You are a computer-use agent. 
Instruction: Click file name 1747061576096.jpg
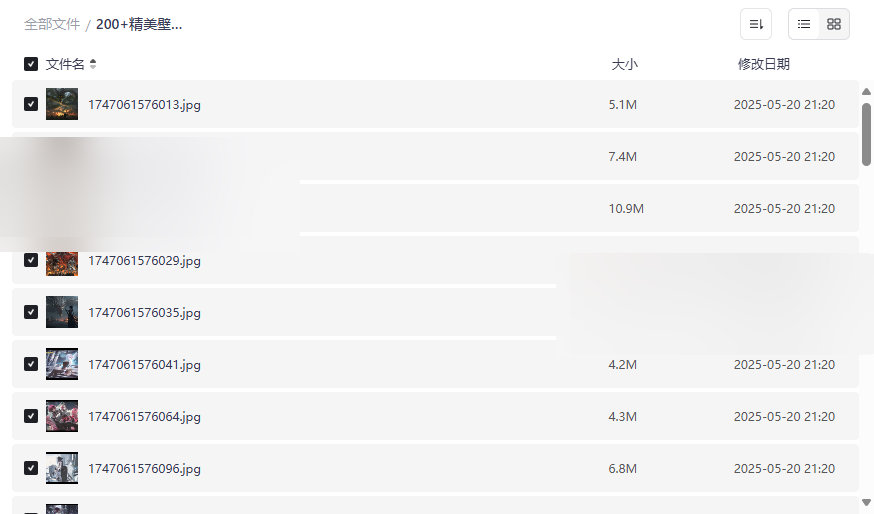144,469
